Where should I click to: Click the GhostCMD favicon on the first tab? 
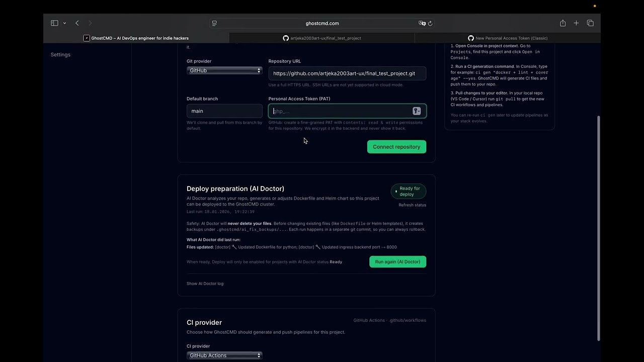point(86,38)
